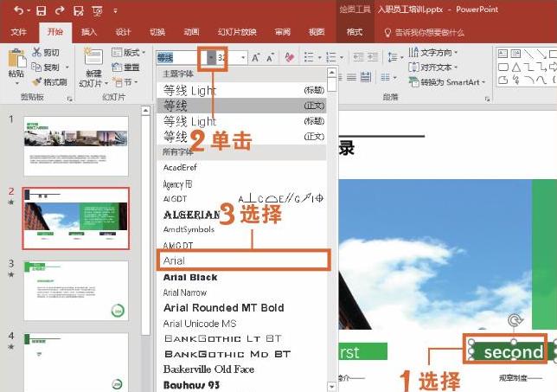This screenshot has width=557, height=392.
Task: Click the bullets list icon
Action: 309,57
